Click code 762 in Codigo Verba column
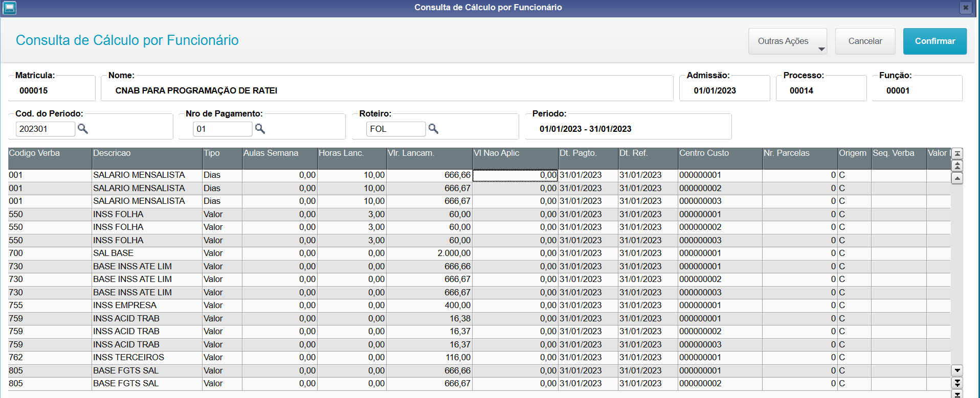This screenshot has height=398, width=980. tap(16, 357)
